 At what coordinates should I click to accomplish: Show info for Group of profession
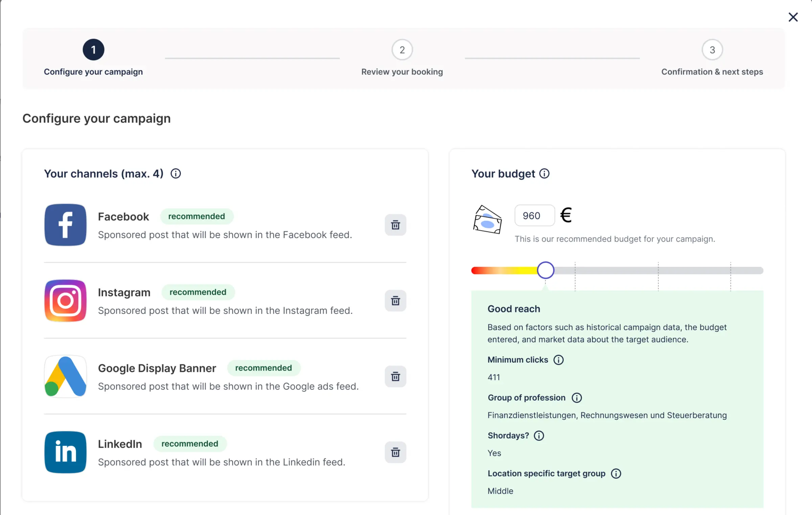(577, 398)
